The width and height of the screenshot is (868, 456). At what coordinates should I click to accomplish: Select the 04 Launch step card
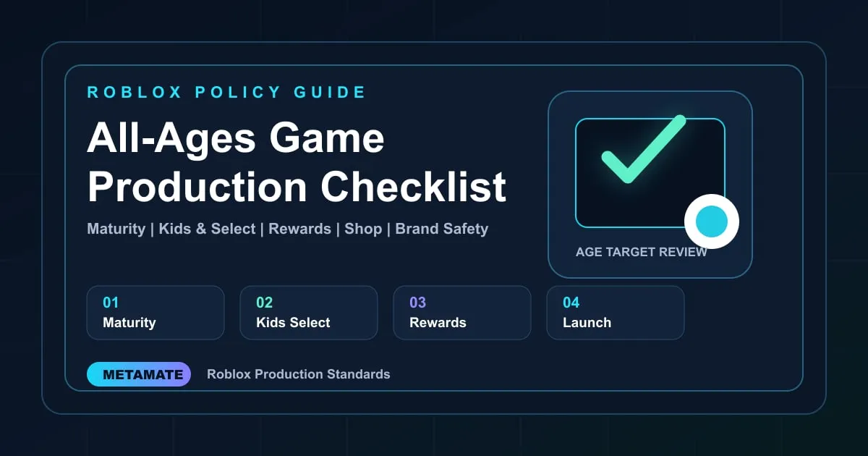616,313
